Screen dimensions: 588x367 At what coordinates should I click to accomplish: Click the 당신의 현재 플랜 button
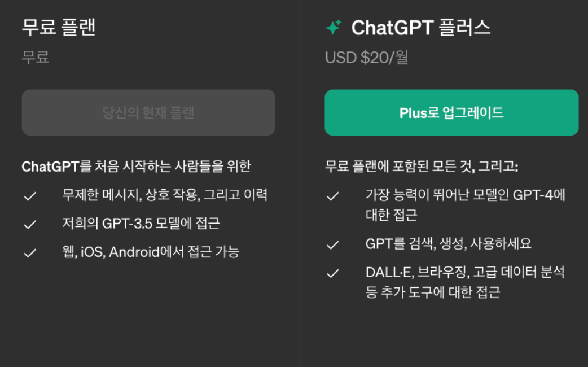148,112
